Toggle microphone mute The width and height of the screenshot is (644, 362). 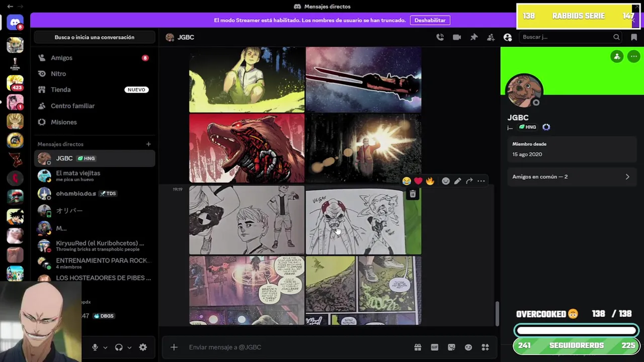[95, 347]
